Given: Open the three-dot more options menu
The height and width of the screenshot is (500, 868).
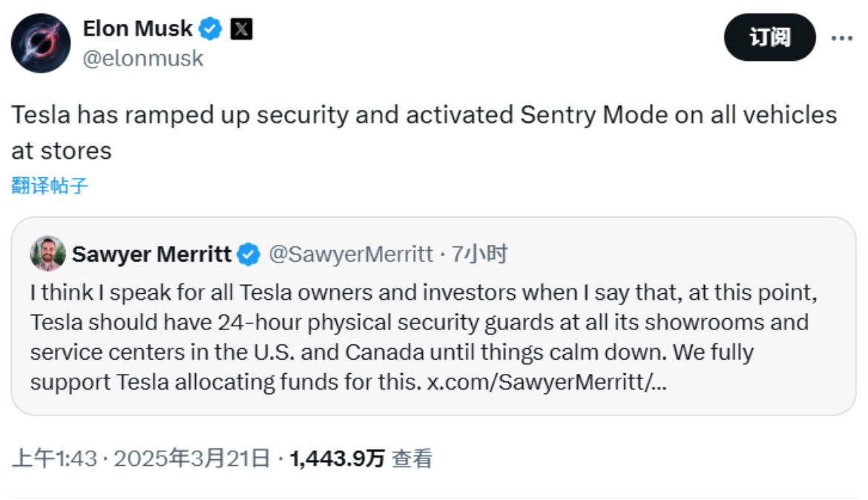Looking at the screenshot, I should tap(841, 38).
